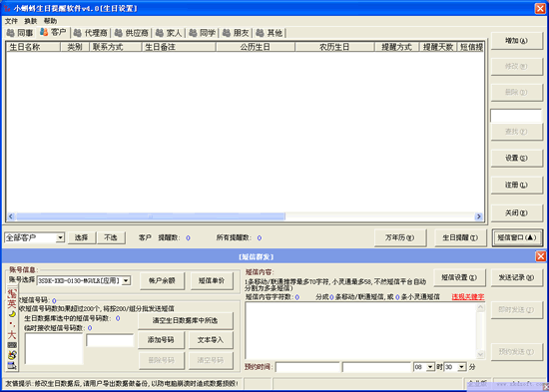Click the 关闭(E) button
Image resolution: width=549 pixels, height=392 pixels.
coord(516,212)
